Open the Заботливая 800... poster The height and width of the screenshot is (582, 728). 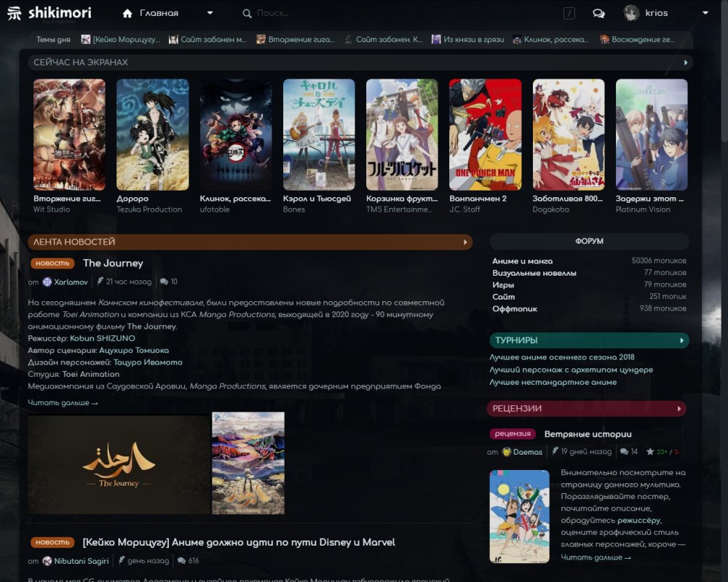569,135
